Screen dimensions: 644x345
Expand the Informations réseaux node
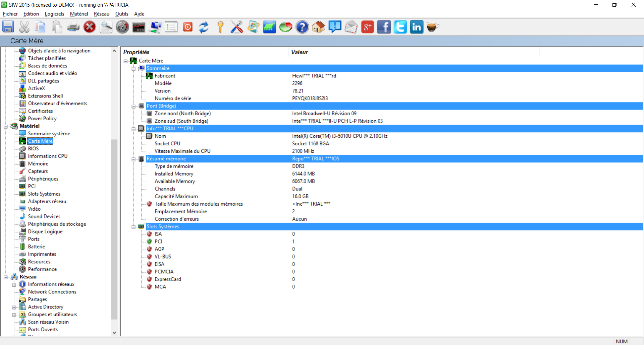coord(14,285)
